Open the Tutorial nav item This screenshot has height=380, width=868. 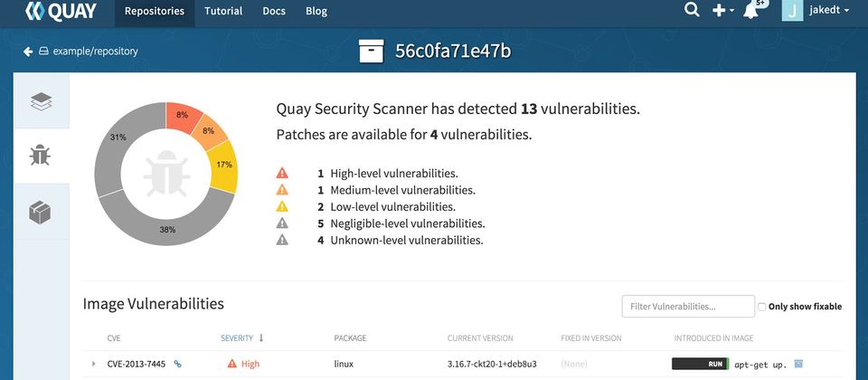[223, 11]
